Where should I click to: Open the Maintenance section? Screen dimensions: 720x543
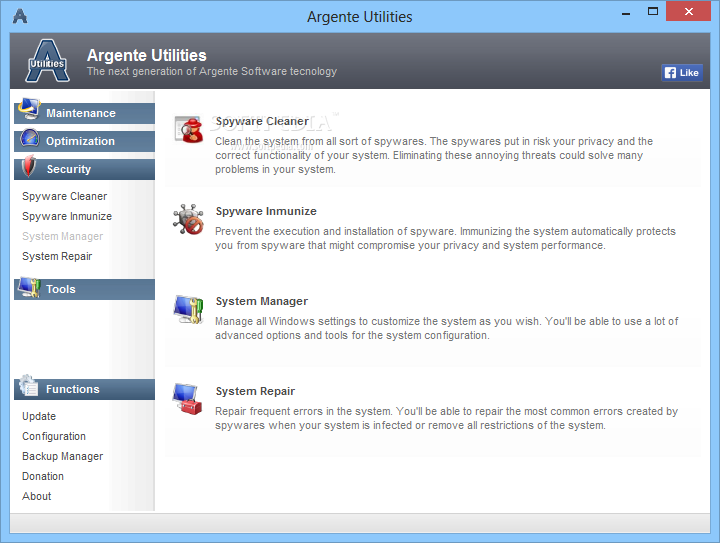(x=84, y=113)
